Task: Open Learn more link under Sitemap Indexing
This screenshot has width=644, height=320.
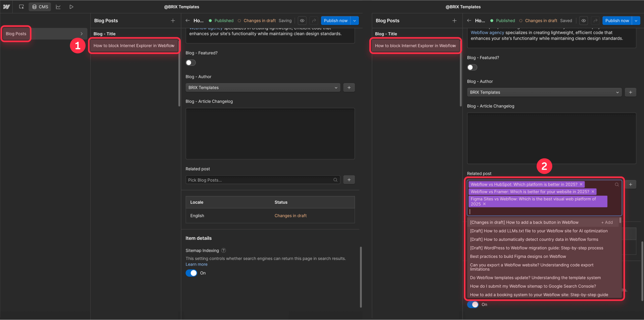Action: [x=197, y=264]
